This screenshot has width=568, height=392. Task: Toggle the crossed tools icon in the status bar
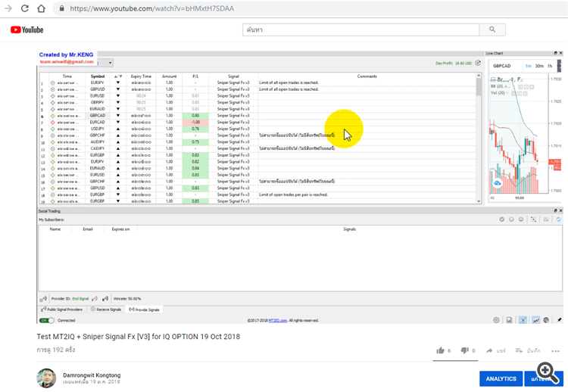(523, 320)
